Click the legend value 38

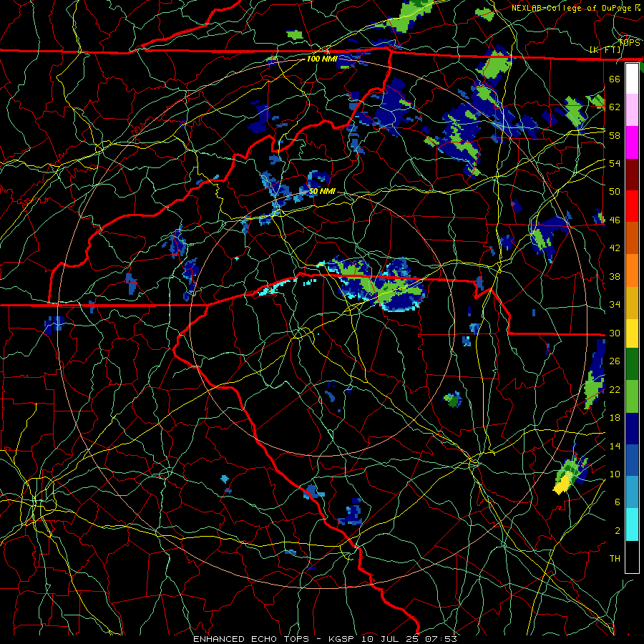[615, 276]
